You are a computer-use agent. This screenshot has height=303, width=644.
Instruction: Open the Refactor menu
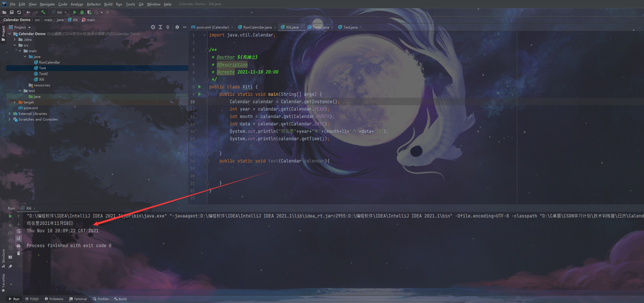click(94, 4)
